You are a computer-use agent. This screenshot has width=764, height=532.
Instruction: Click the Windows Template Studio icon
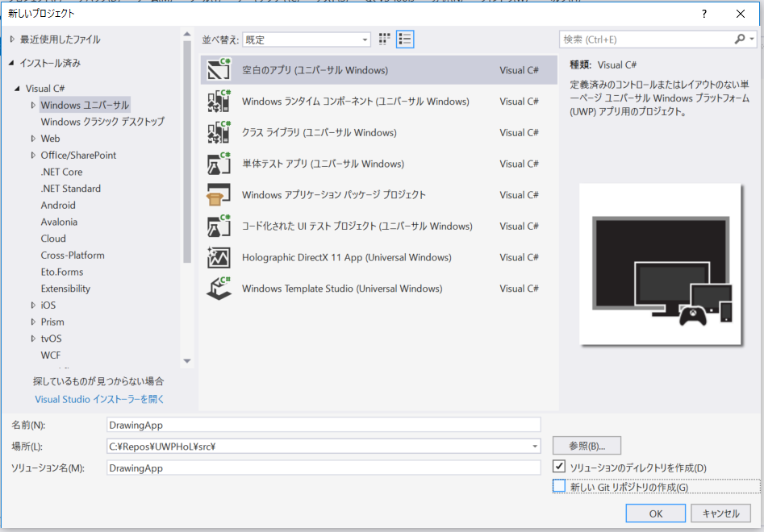pos(219,288)
